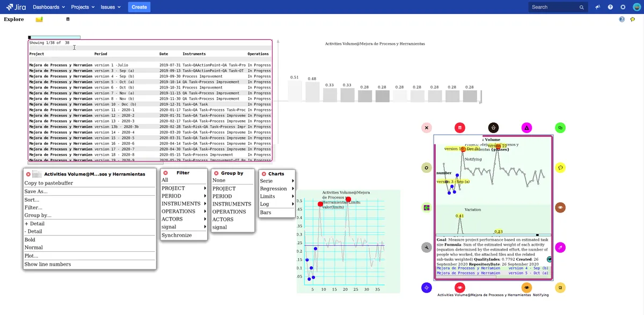Group by INSTRUMENTS option
The height and width of the screenshot is (315, 644).
click(233, 204)
